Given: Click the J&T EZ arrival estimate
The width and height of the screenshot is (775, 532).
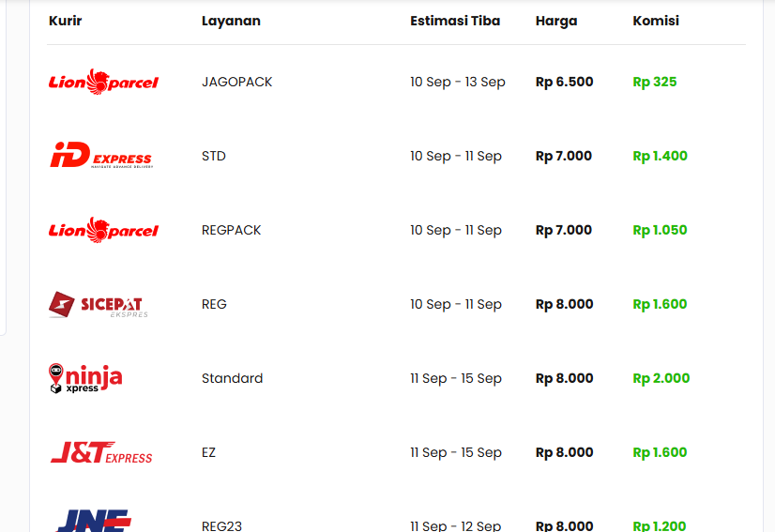Looking at the screenshot, I should click(x=456, y=452).
